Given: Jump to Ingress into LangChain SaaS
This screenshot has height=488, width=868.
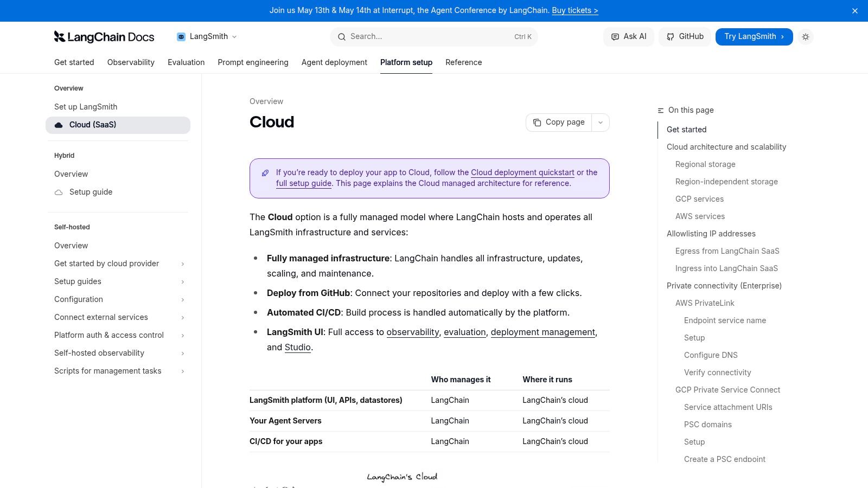Looking at the screenshot, I should (726, 268).
